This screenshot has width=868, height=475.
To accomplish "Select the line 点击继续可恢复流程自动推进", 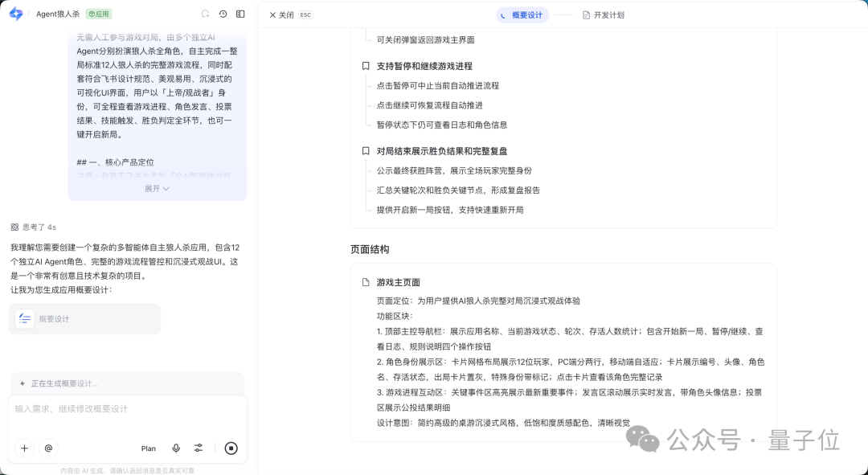I will (x=429, y=105).
